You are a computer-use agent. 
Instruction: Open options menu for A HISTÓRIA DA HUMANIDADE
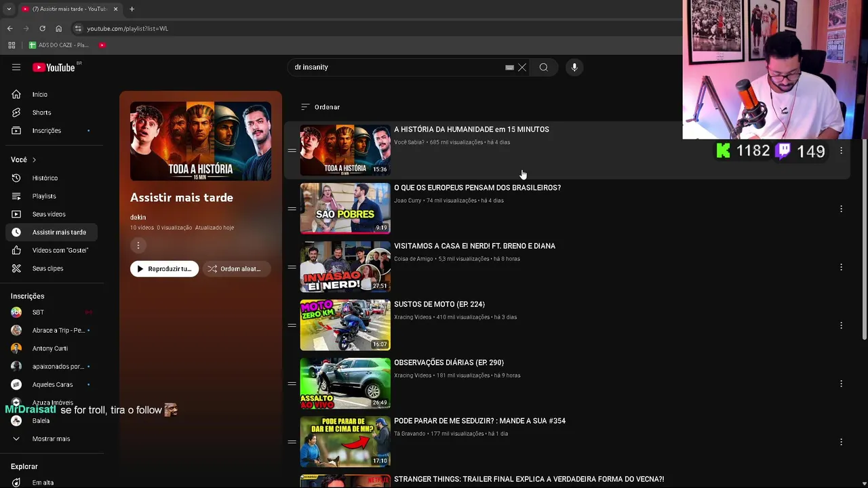pyautogui.click(x=841, y=150)
